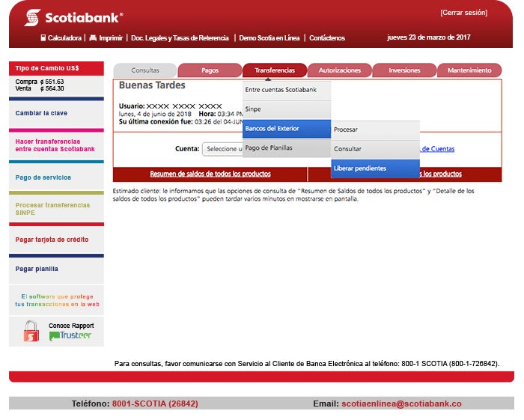Expand Bancos del Exterior submenu
Screen dimensions: 524x420
click(287, 129)
